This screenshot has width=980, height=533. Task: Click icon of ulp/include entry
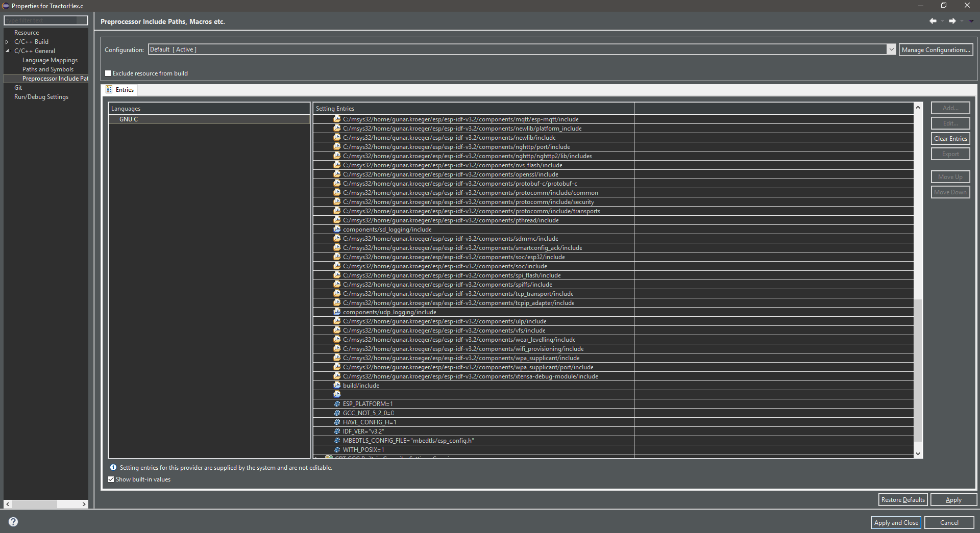[x=337, y=321]
